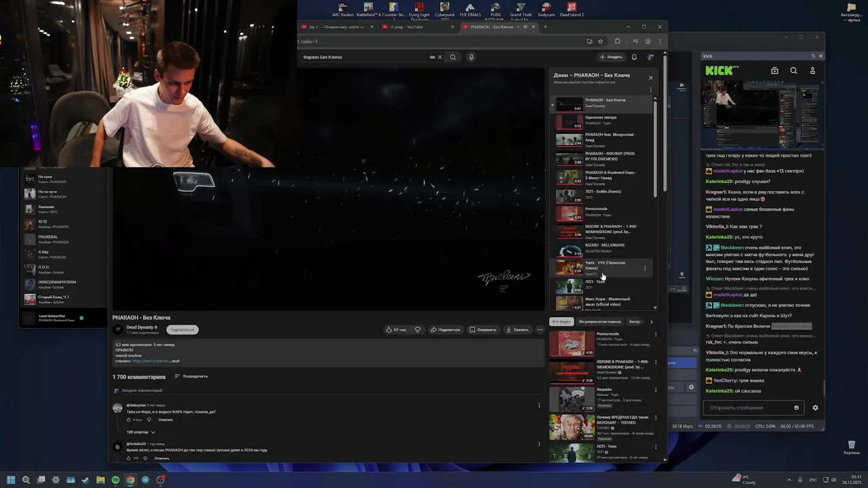This screenshot has height=488, width=868.
Task: Click the Скачать download button
Action: click(517, 329)
